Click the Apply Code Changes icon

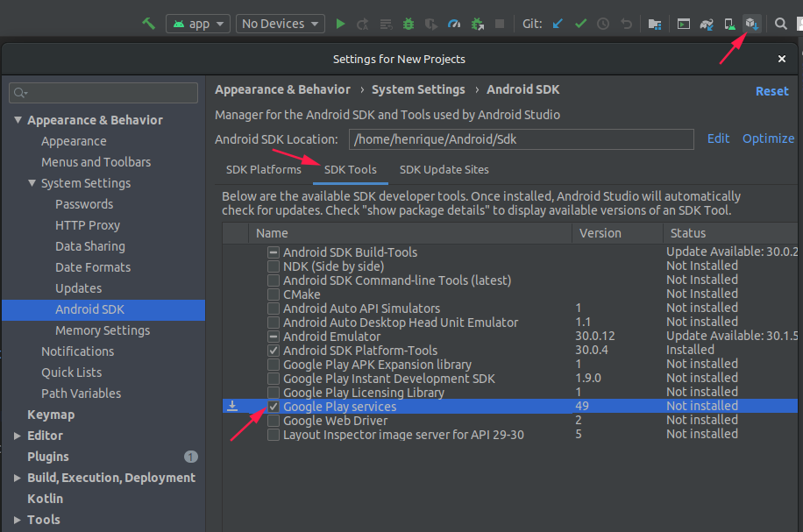tap(386, 24)
